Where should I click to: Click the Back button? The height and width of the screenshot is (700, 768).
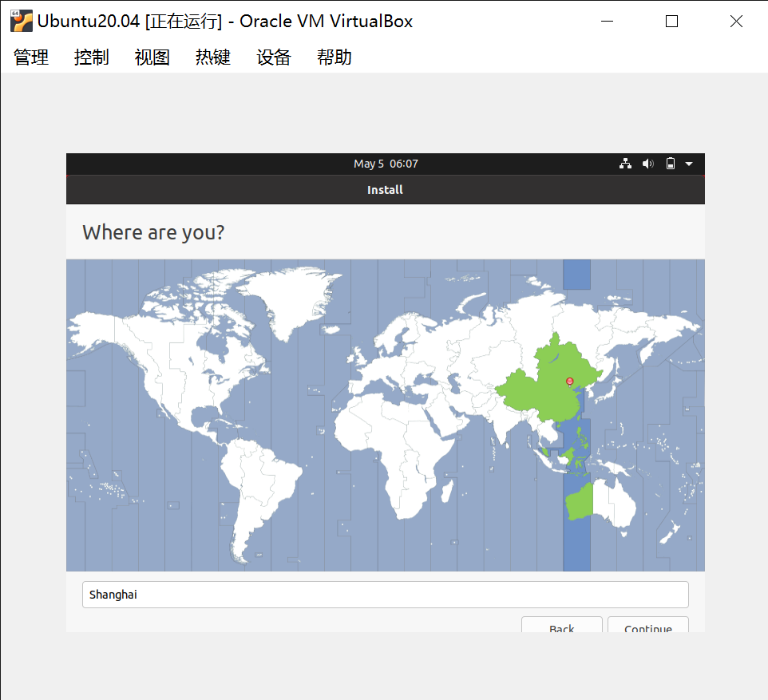(x=562, y=624)
